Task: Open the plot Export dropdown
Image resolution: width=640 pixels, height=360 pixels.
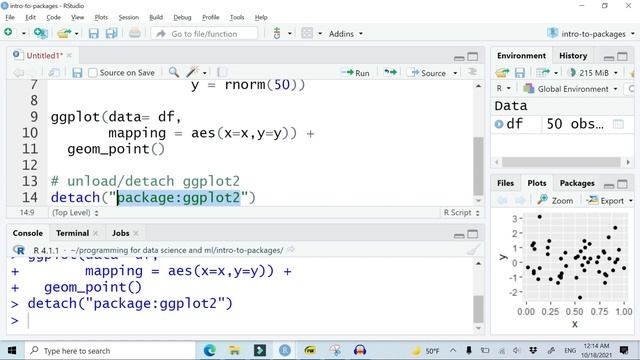Action: coord(609,200)
